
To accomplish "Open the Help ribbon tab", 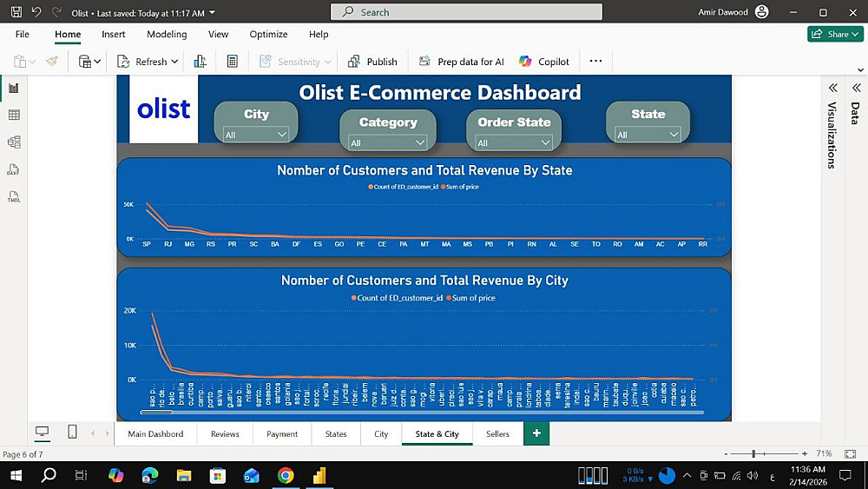I will point(319,34).
